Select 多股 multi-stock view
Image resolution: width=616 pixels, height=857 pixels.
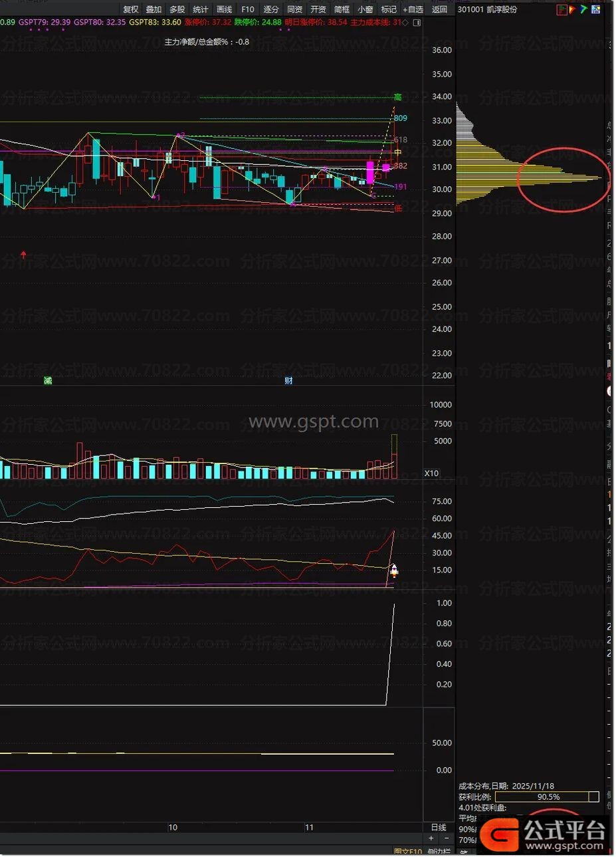click(177, 9)
